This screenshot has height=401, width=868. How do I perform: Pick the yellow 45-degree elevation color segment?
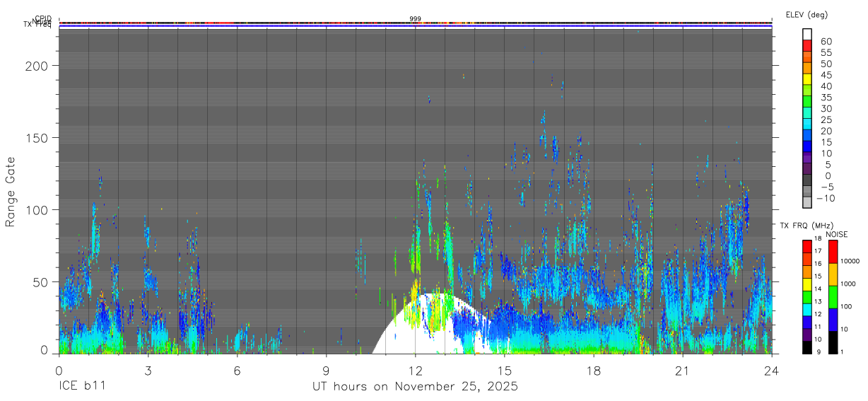(x=807, y=79)
